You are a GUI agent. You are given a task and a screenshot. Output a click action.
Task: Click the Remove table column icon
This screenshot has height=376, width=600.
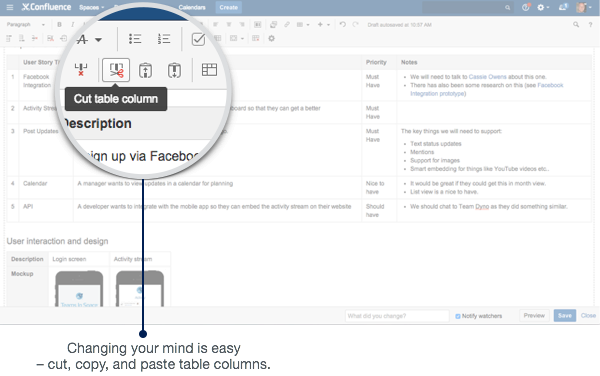click(81, 70)
